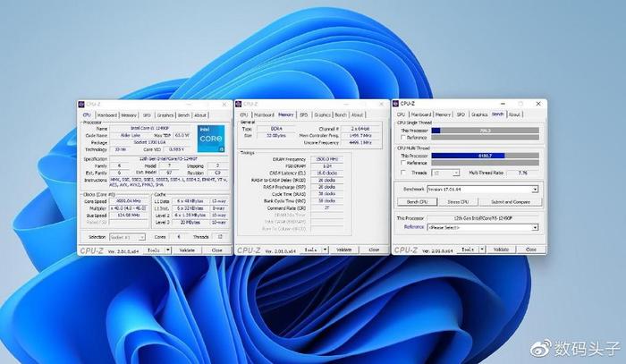Screen dimensions: 626x364
Task: Click the Multi Thread Reference score bar
Action: pyautogui.click(x=485, y=163)
